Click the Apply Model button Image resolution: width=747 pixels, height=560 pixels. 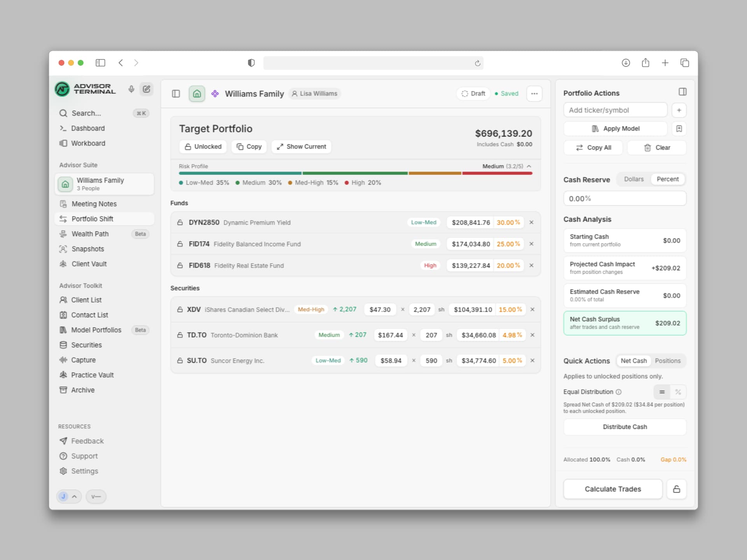(x=615, y=129)
